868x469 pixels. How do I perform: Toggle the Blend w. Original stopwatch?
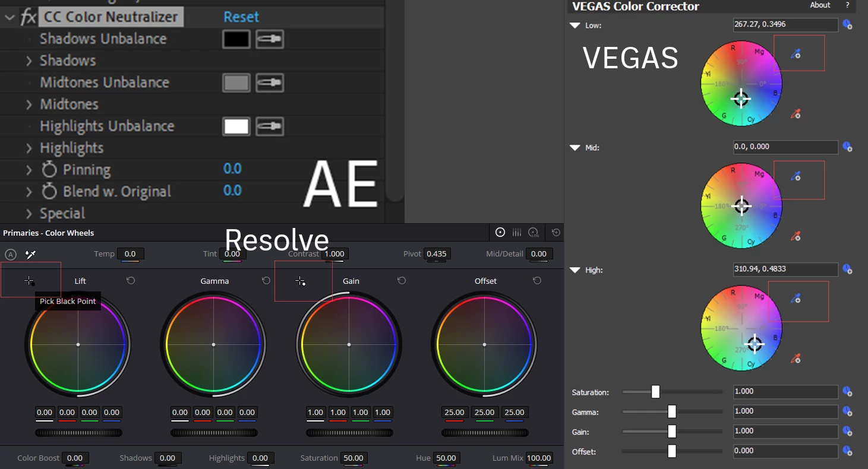point(49,191)
